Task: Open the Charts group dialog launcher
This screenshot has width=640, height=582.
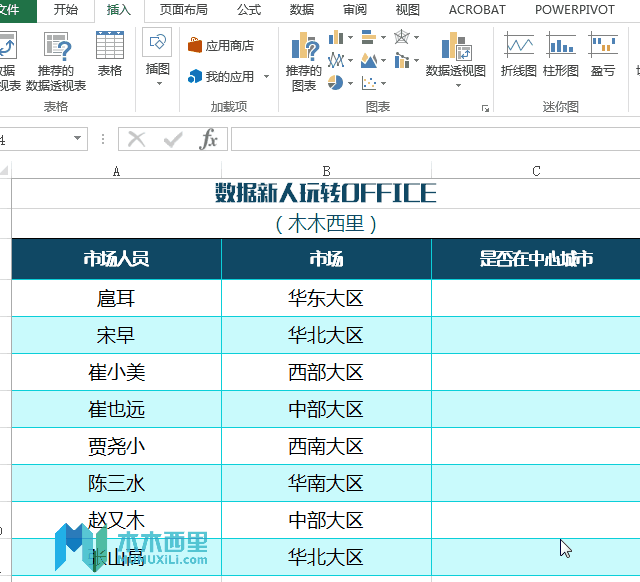Action: pos(486,107)
